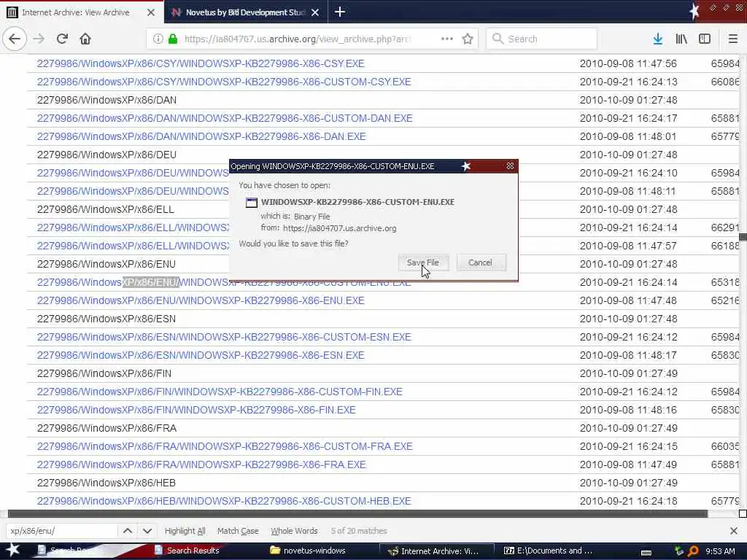Click the 2279986/WindowsXP/x86/HEB folder row text
Image resolution: width=747 pixels, height=560 pixels.
point(107,483)
